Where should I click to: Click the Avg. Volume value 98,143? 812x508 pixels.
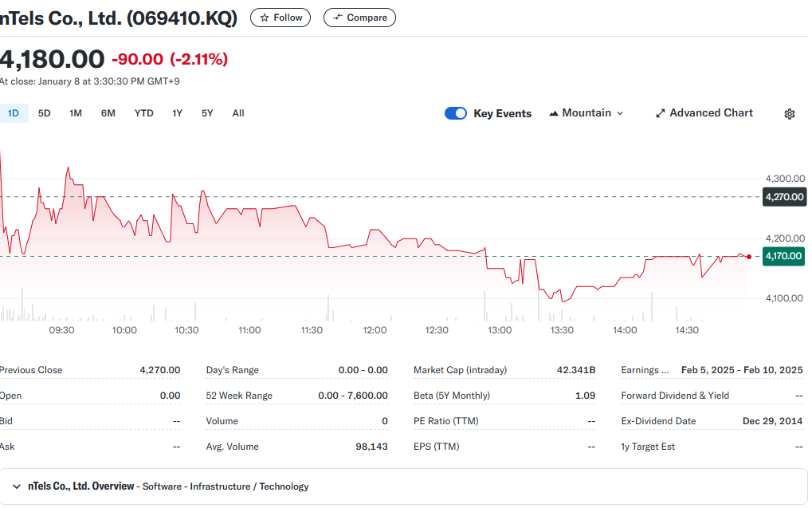click(x=372, y=447)
